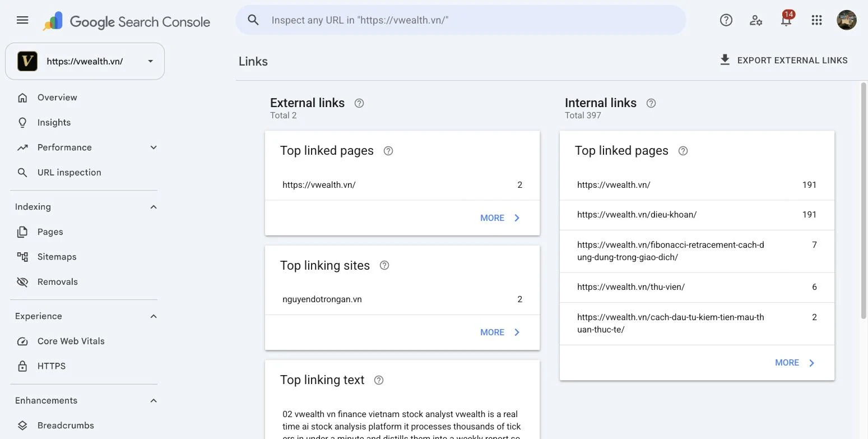Click EXPORT EXTERNAL LINKS button
The width and height of the screenshot is (868, 439).
(x=783, y=61)
